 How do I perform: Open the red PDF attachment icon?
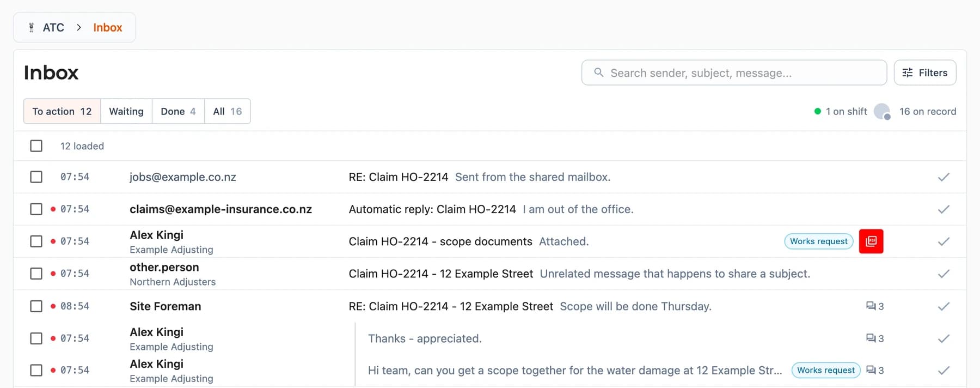[x=871, y=241]
